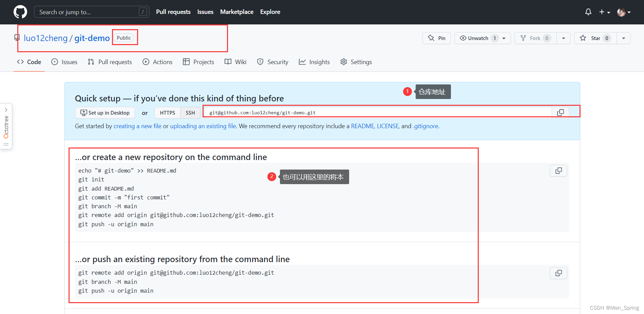Click the Fork count badge
The image size is (644, 314).
point(547,38)
